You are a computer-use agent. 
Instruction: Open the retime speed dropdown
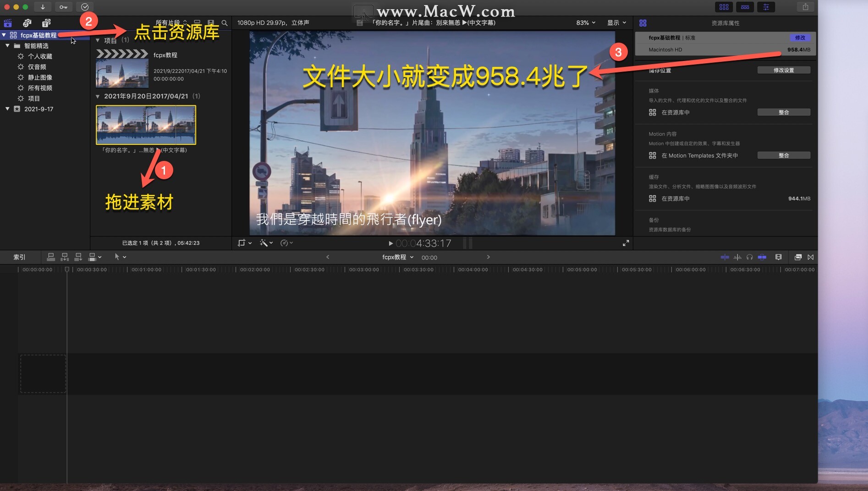coord(286,243)
